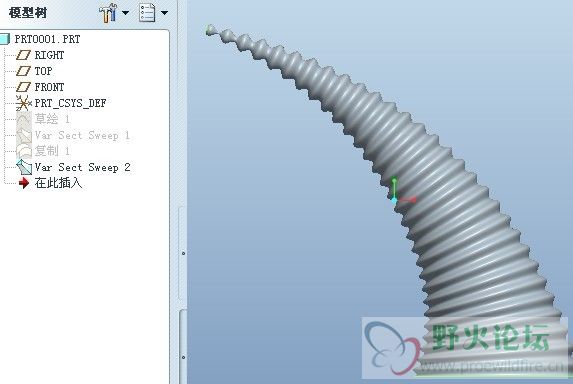Select PRT_CSYS_DEF coordinate system
The width and height of the screenshot is (573, 384).
coord(70,103)
